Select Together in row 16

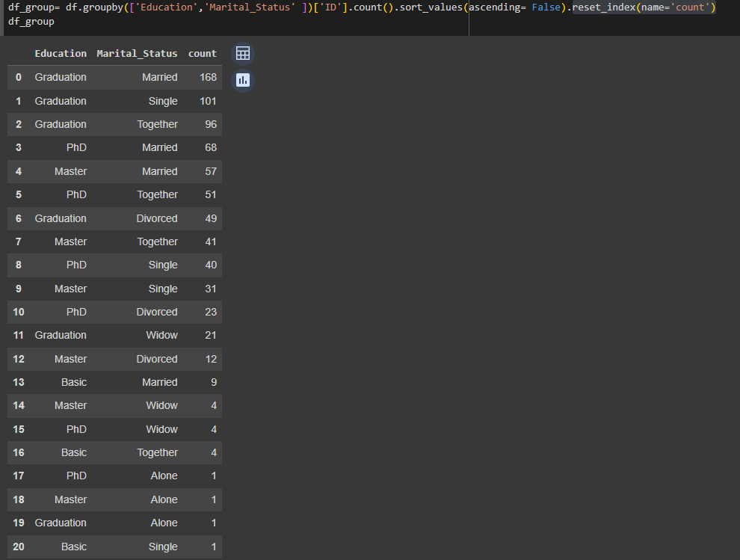[x=157, y=452]
